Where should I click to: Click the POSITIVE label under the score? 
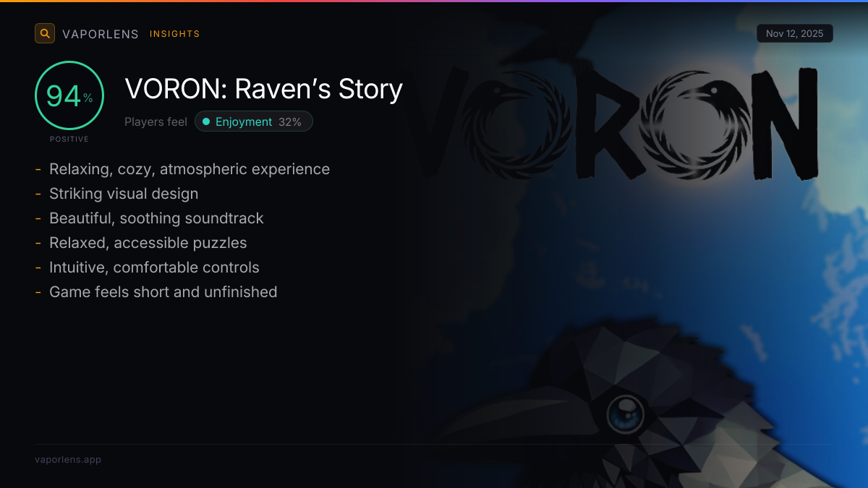tap(69, 139)
